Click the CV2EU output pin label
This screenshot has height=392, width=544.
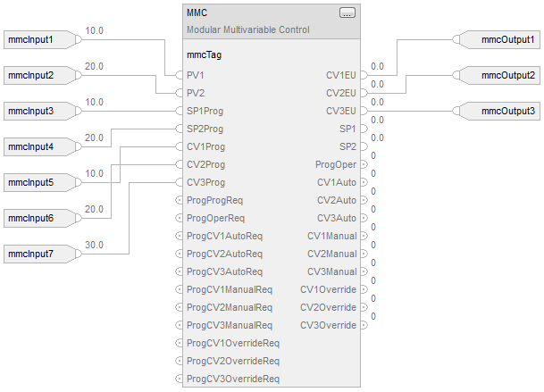point(341,93)
